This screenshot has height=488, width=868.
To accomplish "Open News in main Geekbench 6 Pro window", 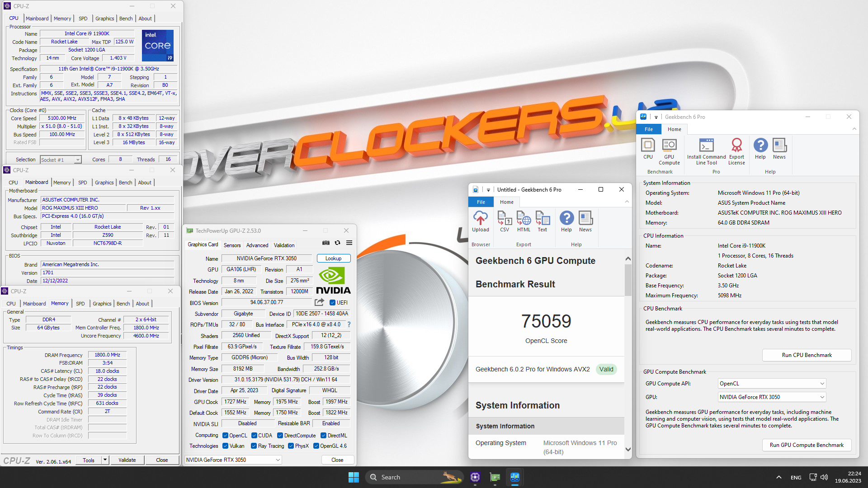I will pyautogui.click(x=779, y=149).
